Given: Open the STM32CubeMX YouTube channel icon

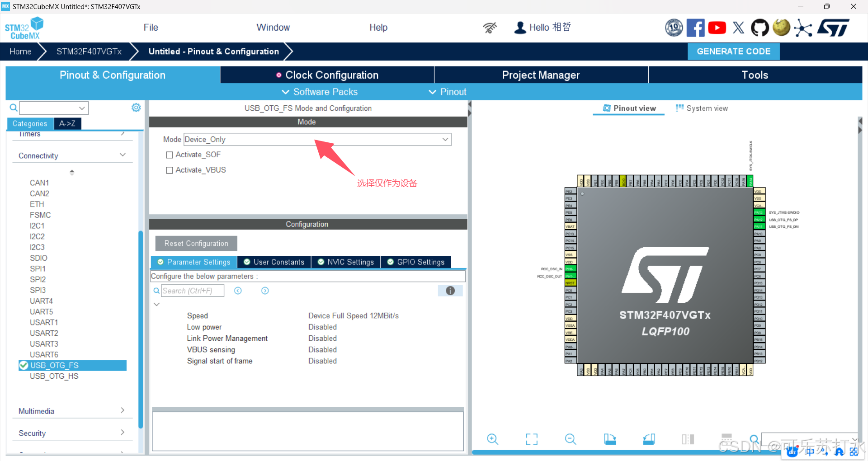Looking at the screenshot, I should point(717,28).
